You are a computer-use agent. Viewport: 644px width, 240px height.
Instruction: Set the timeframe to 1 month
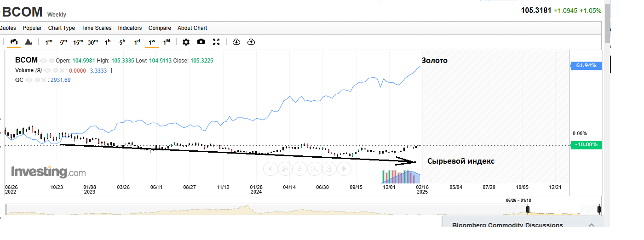click(x=167, y=42)
